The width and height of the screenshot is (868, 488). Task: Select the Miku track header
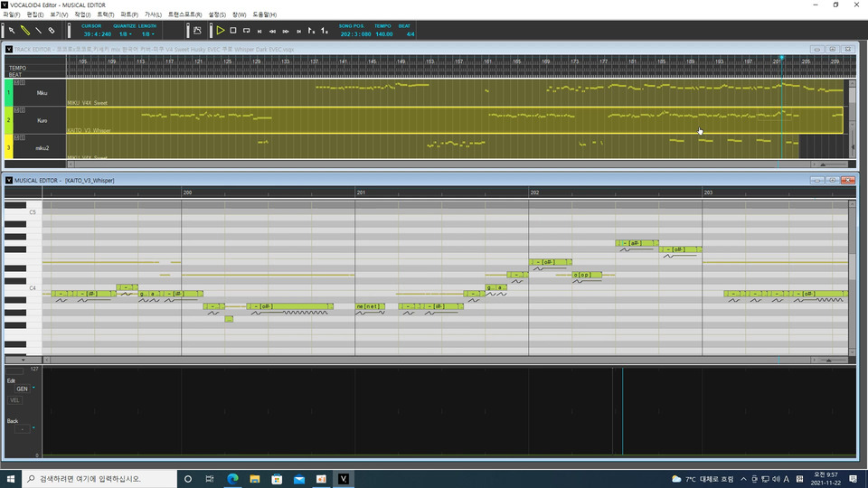click(x=42, y=93)
